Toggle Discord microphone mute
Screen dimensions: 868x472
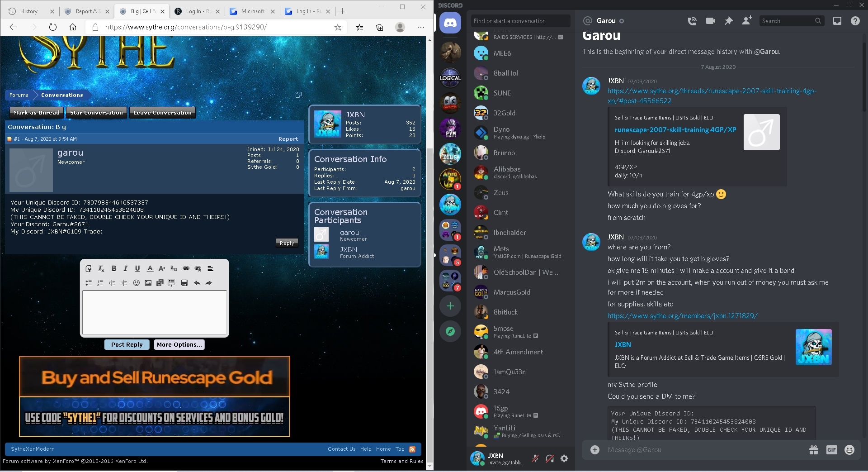click(x=535, y=458)
